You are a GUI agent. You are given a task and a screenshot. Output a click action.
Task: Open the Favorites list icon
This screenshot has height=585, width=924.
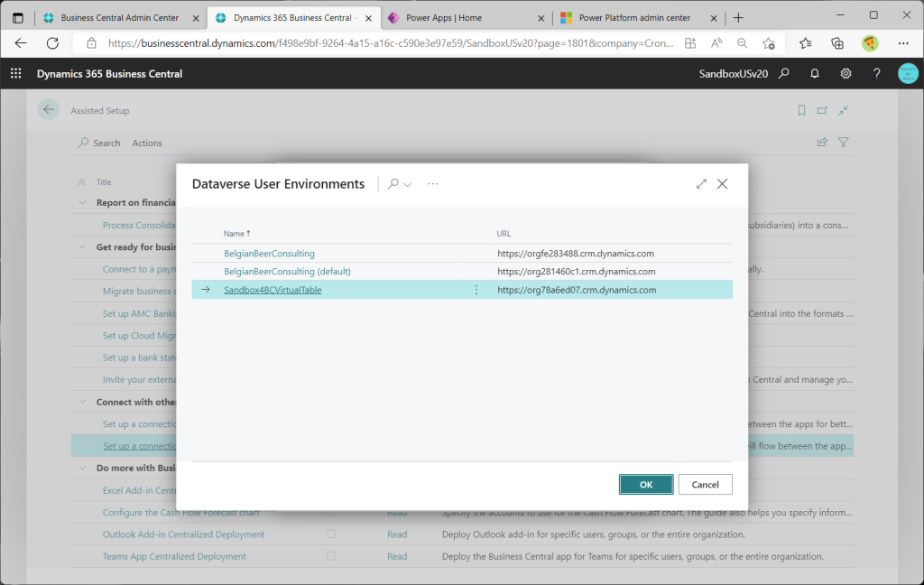(805, 43)
